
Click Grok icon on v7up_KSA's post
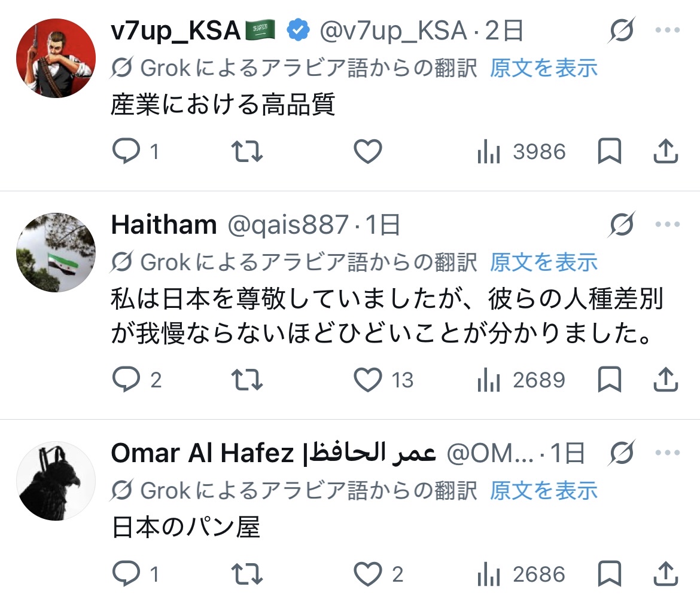coord(622,31)
